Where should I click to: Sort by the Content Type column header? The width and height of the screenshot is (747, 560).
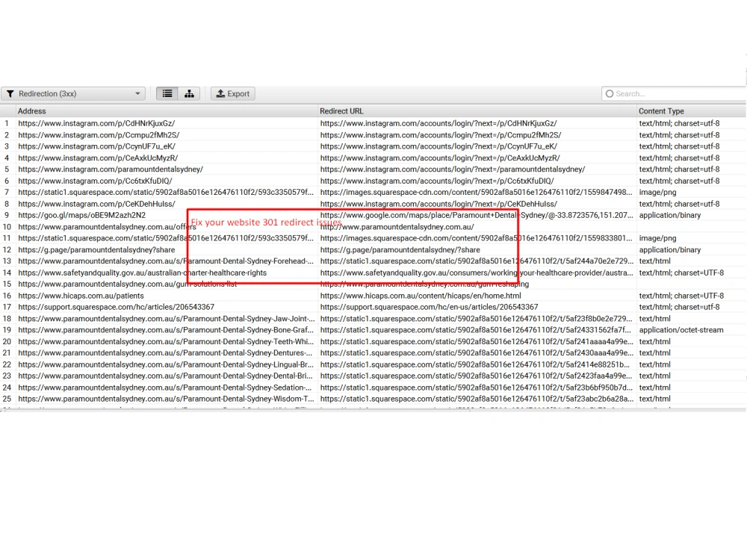[661, 111]
